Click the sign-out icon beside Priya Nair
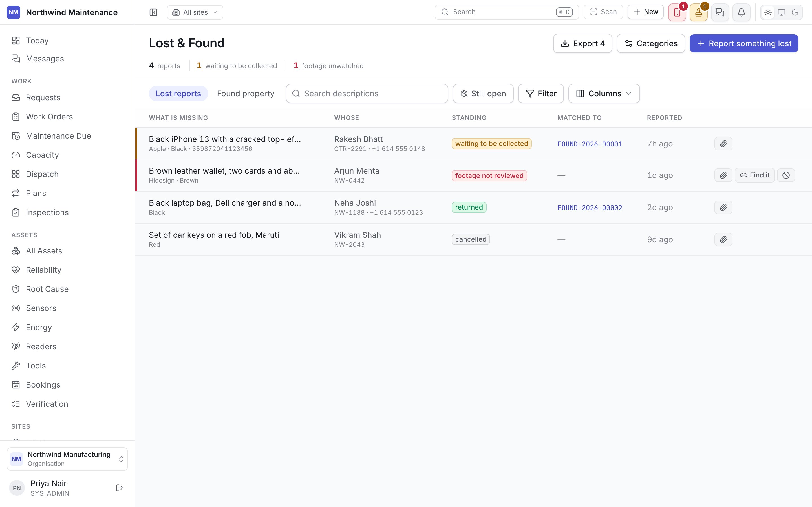Screen dimensions: 812x507 (x=120, y=488)
